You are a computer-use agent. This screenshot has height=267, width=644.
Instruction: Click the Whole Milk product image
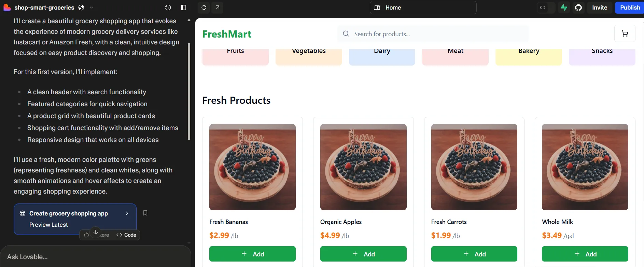[x=585, y=167]
